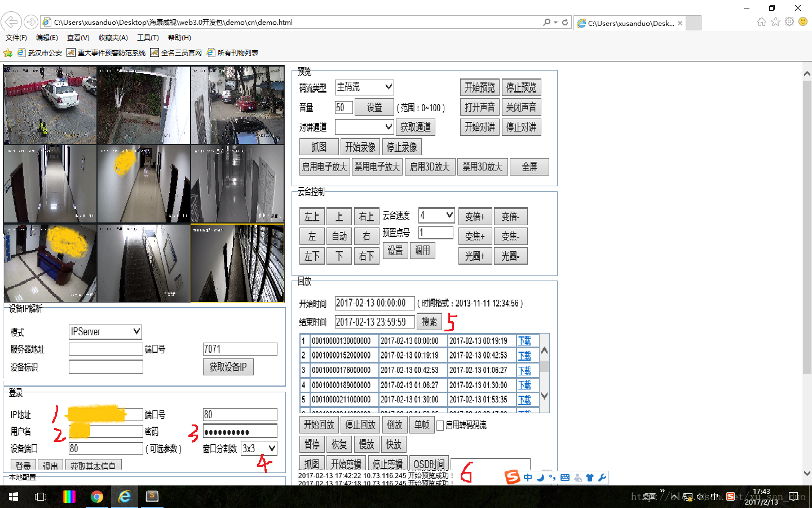Click the page vertical scrollbar up arrow
The height and width of the screenshot is (508, 812).
click(x=807, y=75)
